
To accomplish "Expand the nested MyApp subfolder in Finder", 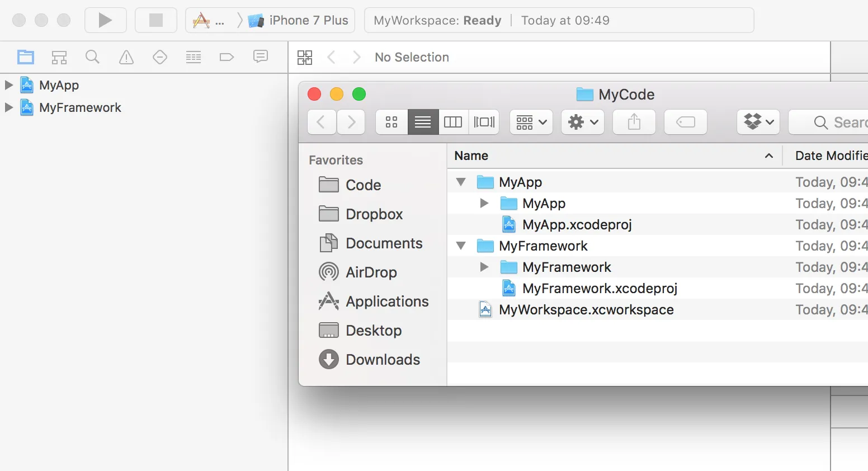I will point(484,203).
